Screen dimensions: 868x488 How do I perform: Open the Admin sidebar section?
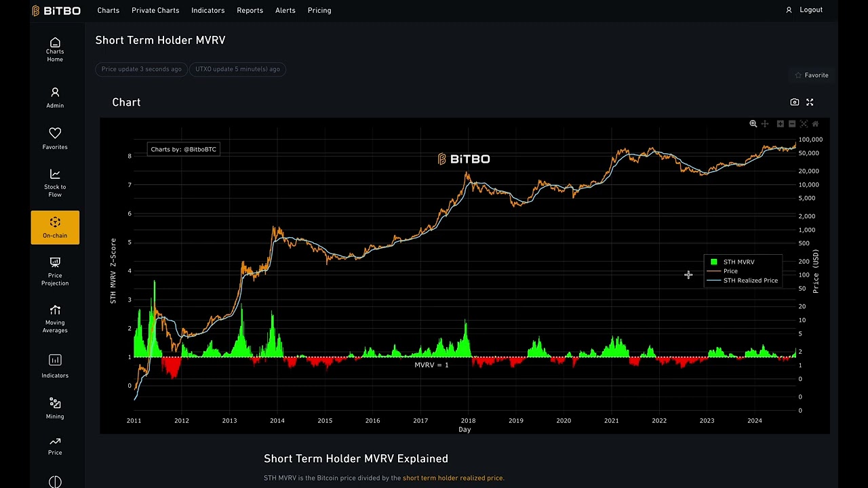pyautogui.click(x=55, y=97)
